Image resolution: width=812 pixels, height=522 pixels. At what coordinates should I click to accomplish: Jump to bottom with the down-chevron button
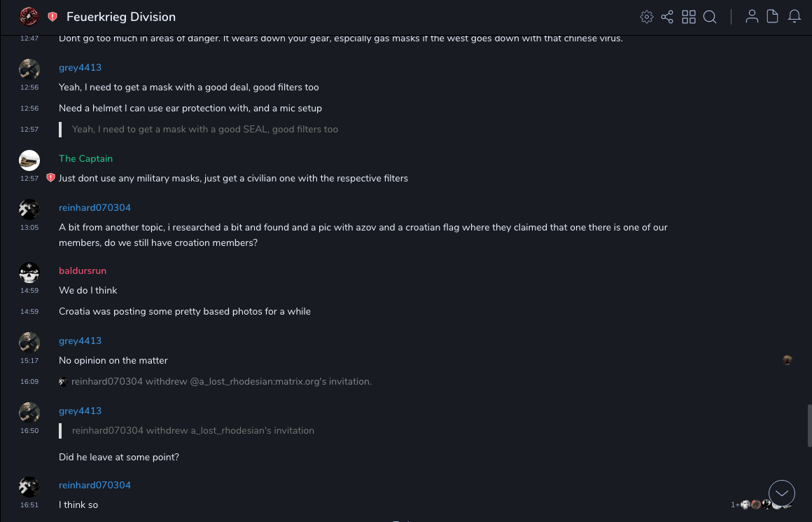(782, 493)
